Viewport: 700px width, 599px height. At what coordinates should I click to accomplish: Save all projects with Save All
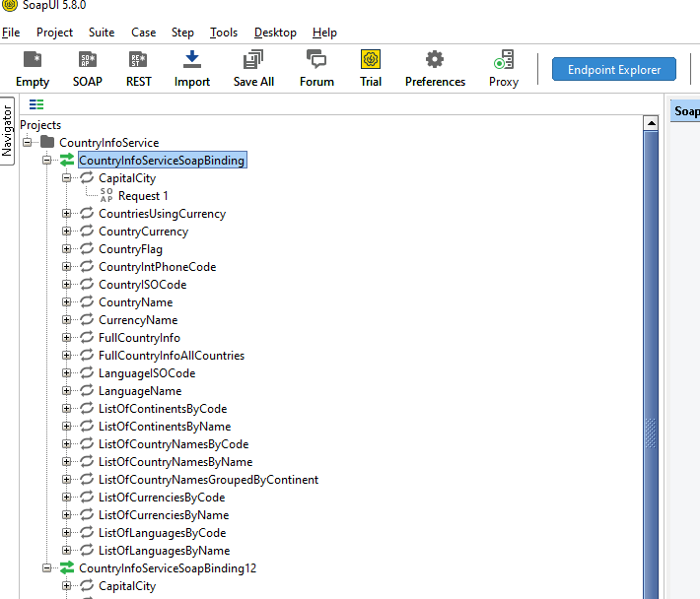coord(253,69)
